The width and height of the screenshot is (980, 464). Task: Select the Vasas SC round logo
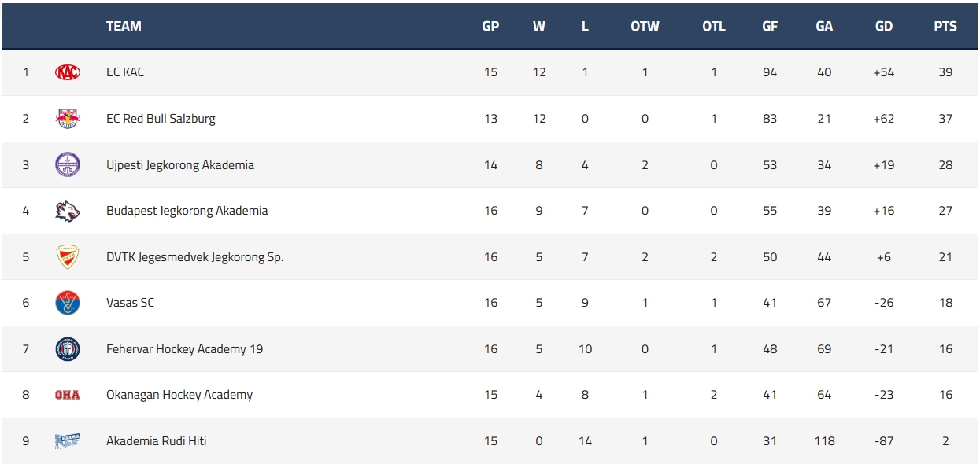click(x=68, y=303)
